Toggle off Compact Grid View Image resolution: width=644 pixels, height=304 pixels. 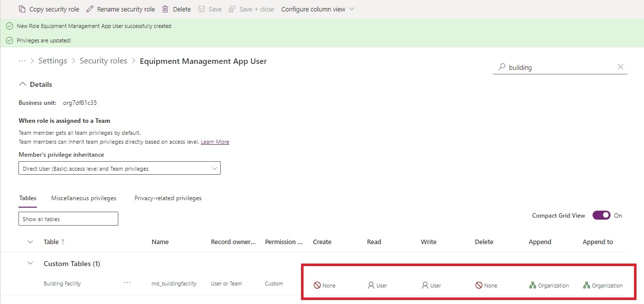601,215
